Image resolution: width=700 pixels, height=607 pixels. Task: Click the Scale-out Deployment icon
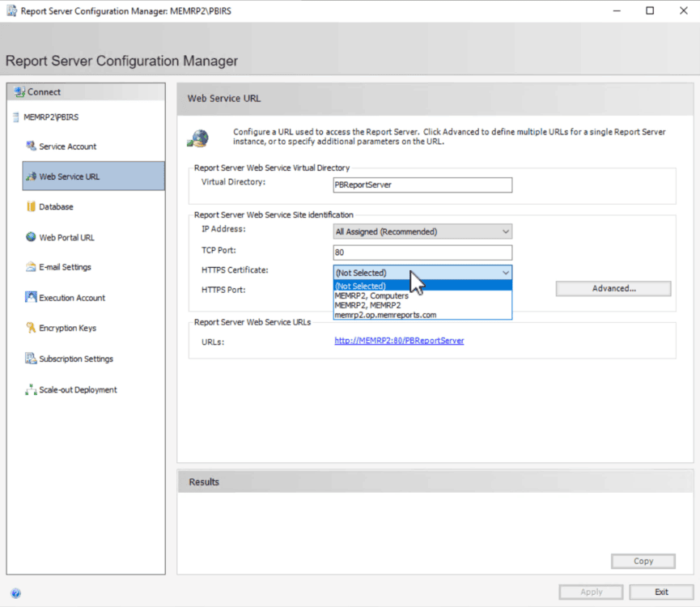click(x=31, y=389)
